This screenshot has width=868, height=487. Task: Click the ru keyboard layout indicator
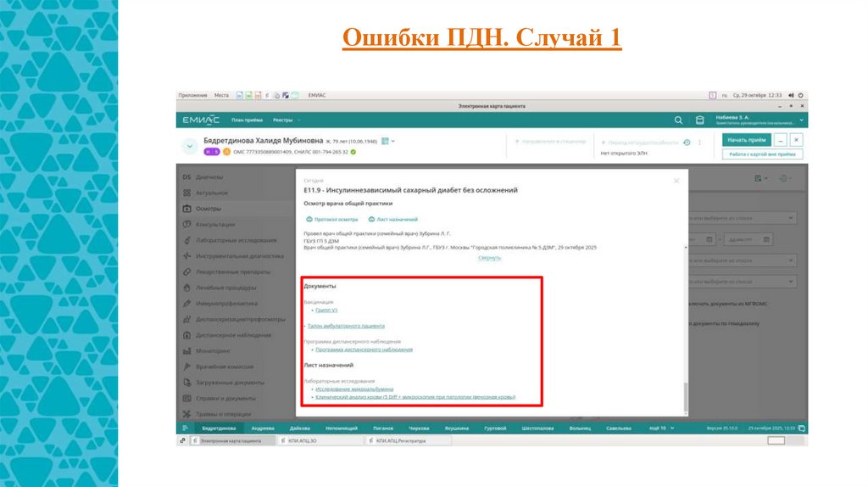pyautogui.click(x=724, y=95)
